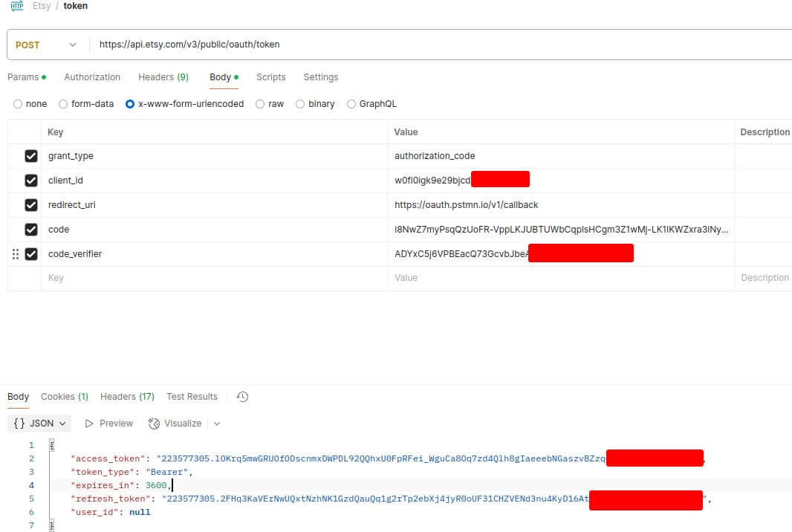Show the Test Results tab

(x=192, y=397)
